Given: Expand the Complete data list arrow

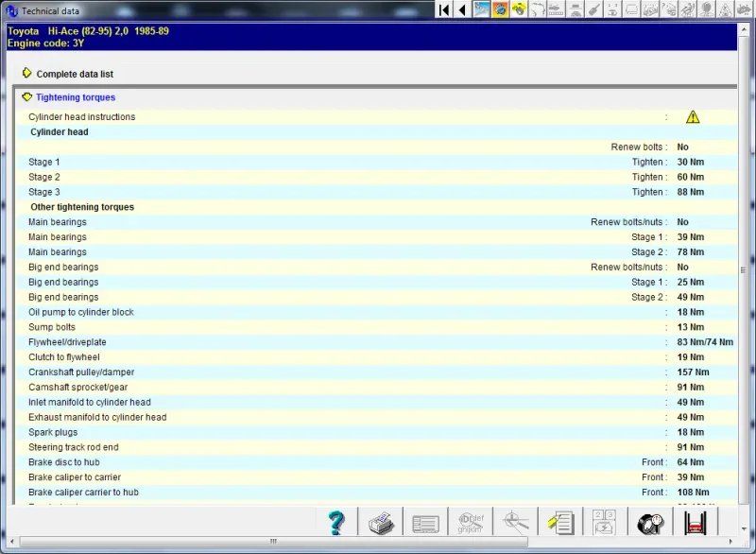Looking at the screenshot, I should pos(26,74).
